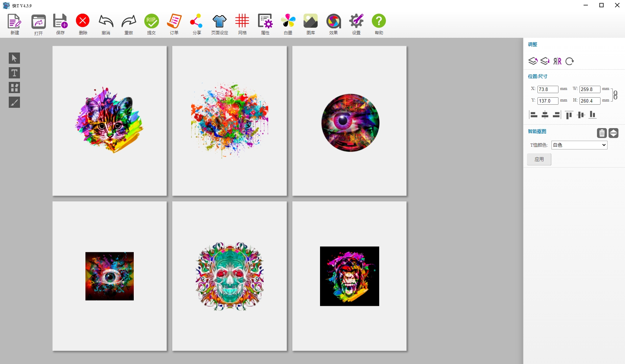
Task: Delete the smart cutout with trash icon
Action: [602, 133]
